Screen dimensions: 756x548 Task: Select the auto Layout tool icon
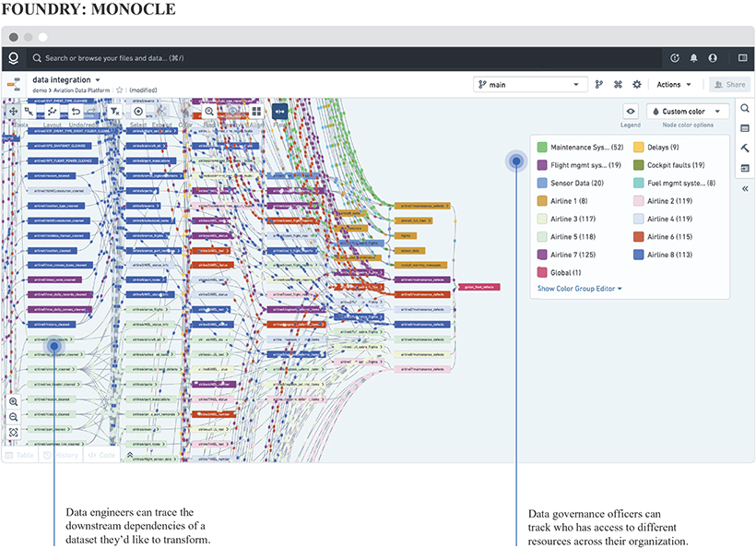(x=52, y=111)
